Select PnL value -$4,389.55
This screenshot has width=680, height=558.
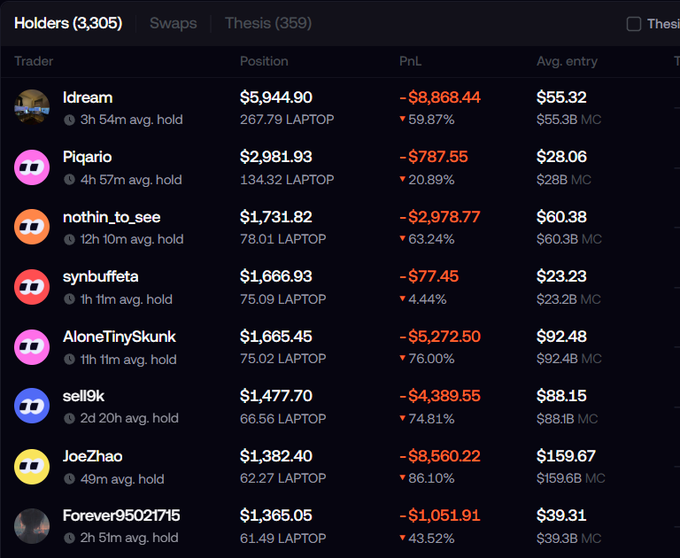tap(440, 396)
